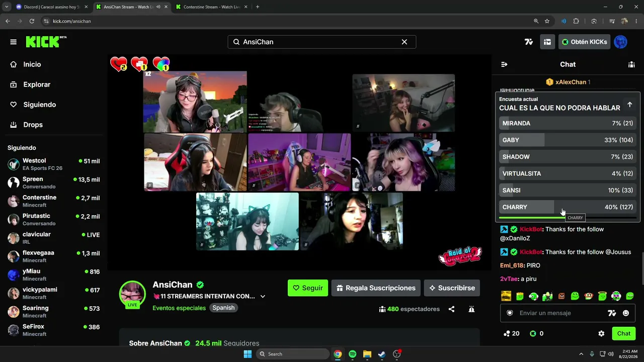This screenshot has width=644, height=362.
Task: Collapse the chat panel with the arrow icon
Action: click(x=504, y=64)
